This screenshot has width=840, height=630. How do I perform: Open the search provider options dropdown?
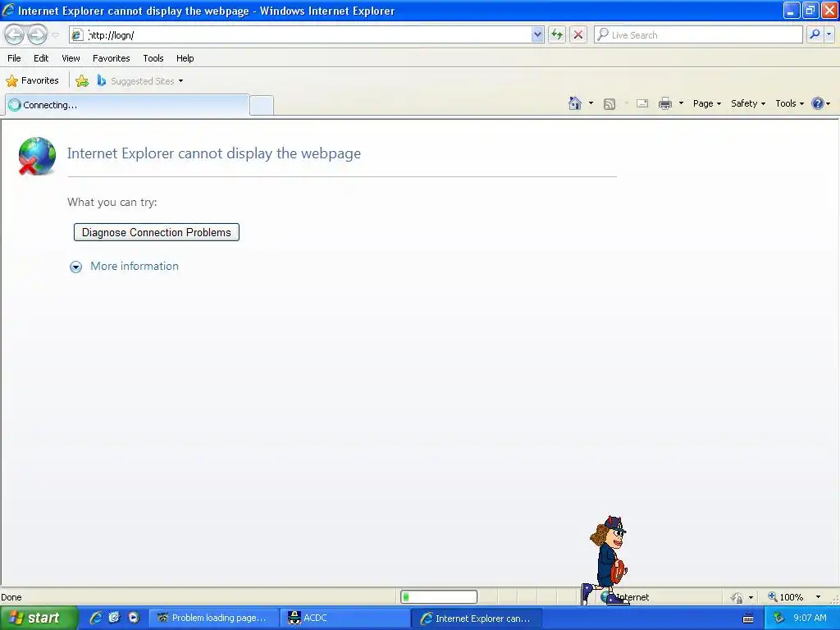(x=829, y=34)
